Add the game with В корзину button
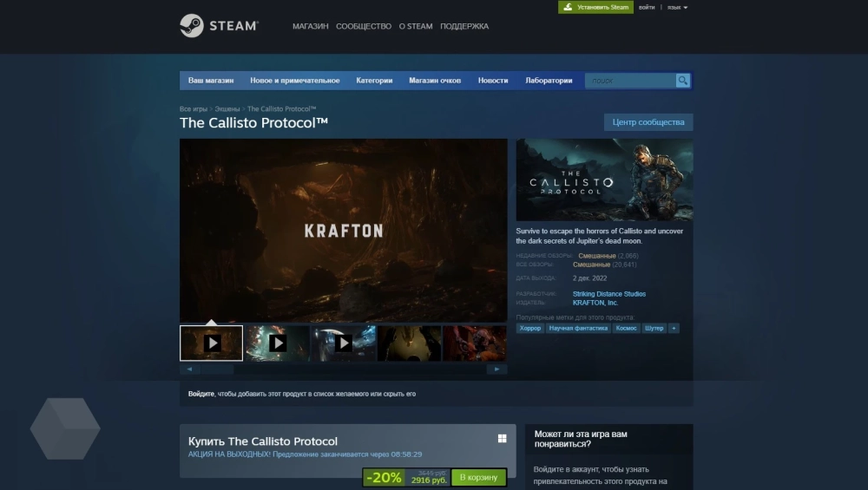This screenshot has width=868, height=490. 478,478
